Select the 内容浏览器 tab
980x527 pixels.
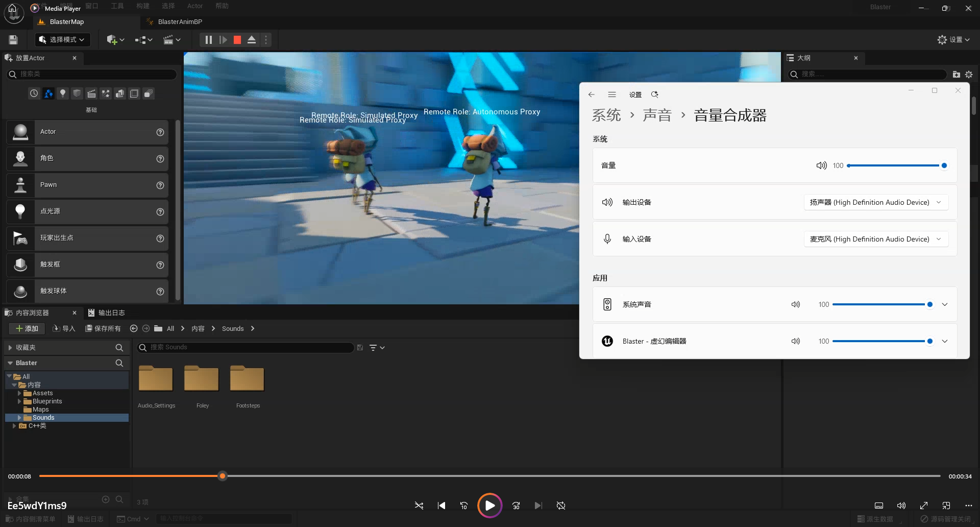[x=32, y=313]
